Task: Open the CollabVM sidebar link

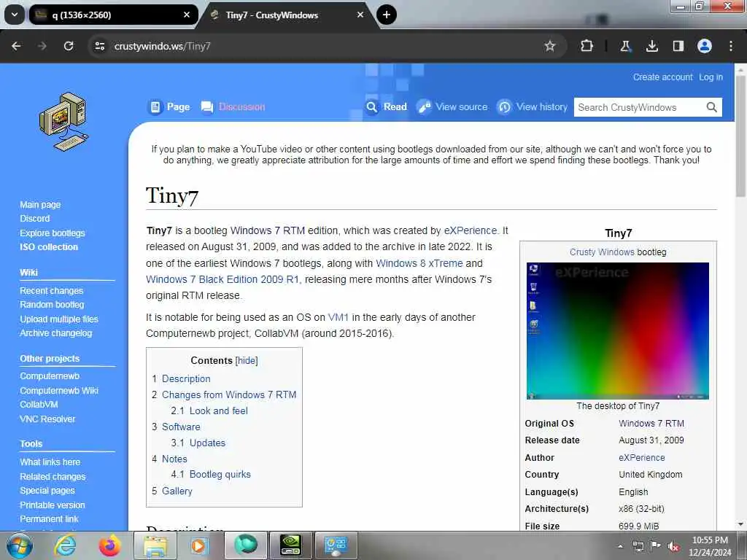Action: [x=39, y=405]
